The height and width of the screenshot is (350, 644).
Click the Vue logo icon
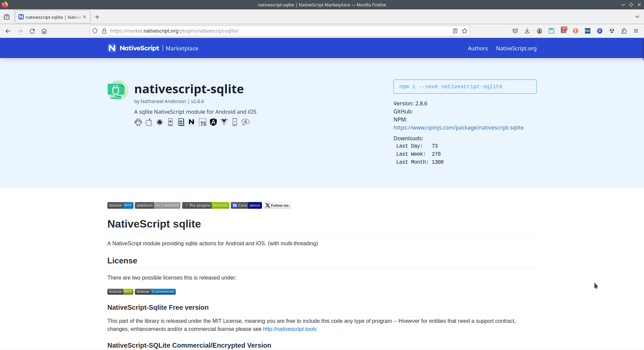point(224,122)
